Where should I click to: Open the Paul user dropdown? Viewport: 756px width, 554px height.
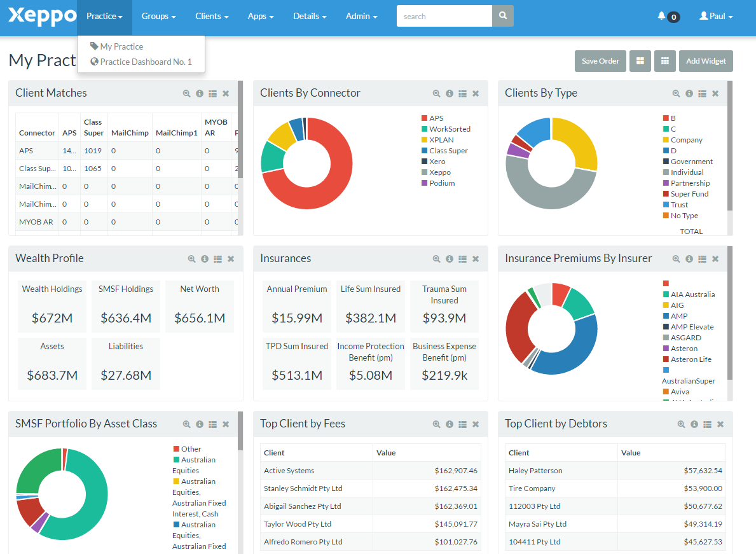[x=716, y=17]
